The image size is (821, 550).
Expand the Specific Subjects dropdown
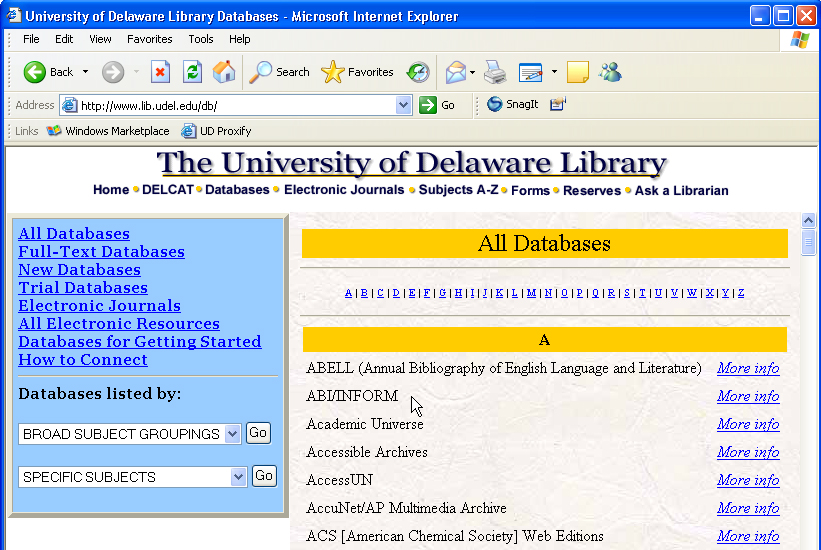point(238,477)
